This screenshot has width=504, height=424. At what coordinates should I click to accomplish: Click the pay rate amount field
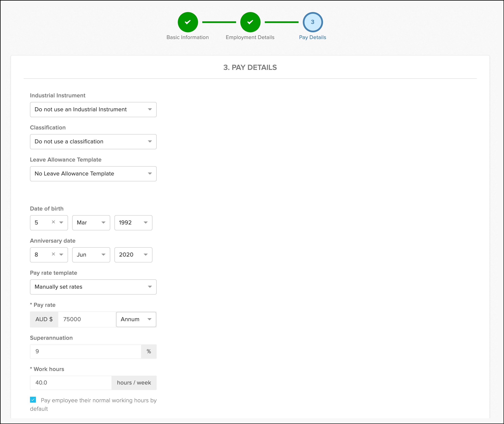(x=87, y=319)
